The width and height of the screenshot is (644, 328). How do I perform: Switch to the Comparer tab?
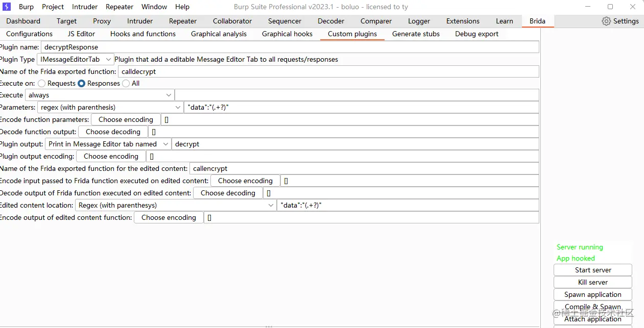click(376, 21)
